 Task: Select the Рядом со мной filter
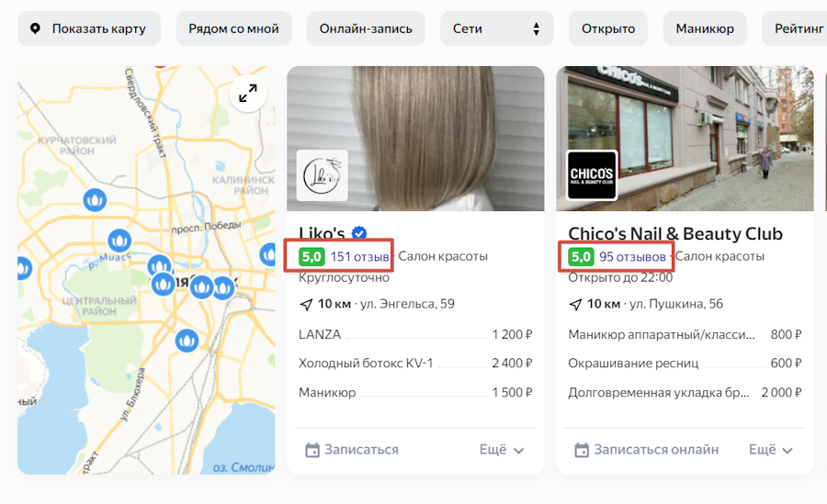pos(233,28)
